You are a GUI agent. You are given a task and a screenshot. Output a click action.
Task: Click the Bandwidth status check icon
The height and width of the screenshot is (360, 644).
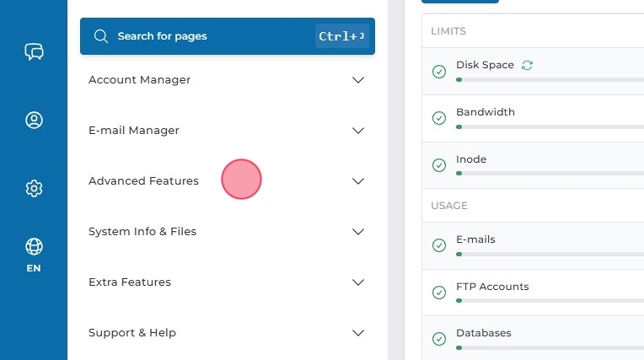tap(438, 118)
